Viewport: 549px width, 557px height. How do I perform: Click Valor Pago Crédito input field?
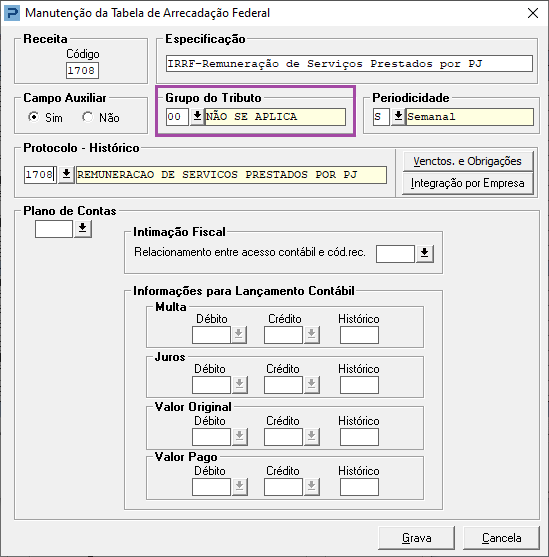283,487
